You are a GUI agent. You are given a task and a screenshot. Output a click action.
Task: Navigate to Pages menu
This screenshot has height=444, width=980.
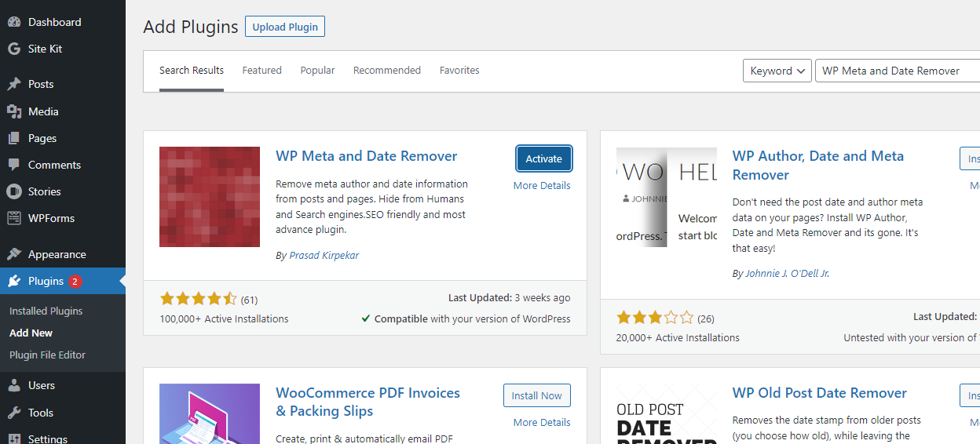tap(63, 138)
